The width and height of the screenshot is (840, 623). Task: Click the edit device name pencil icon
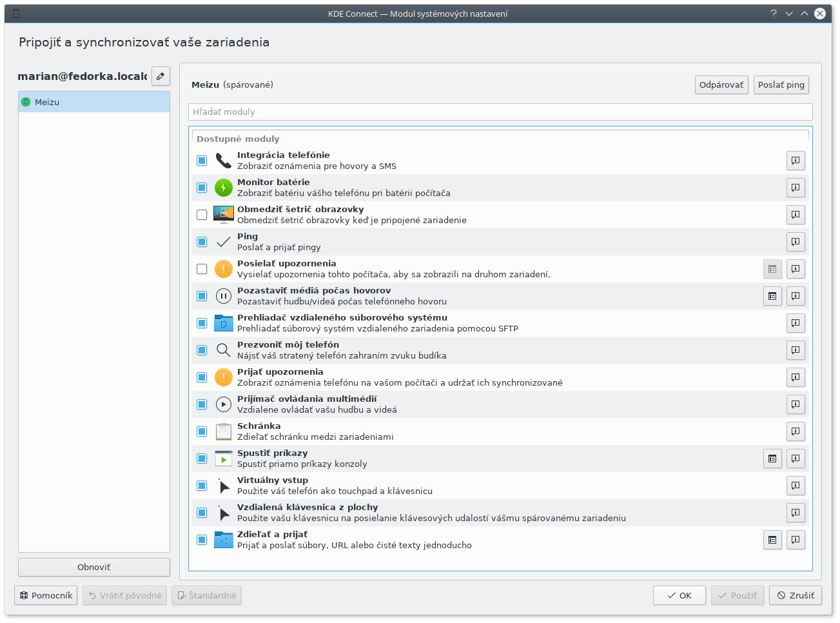[x=161, y=76]
